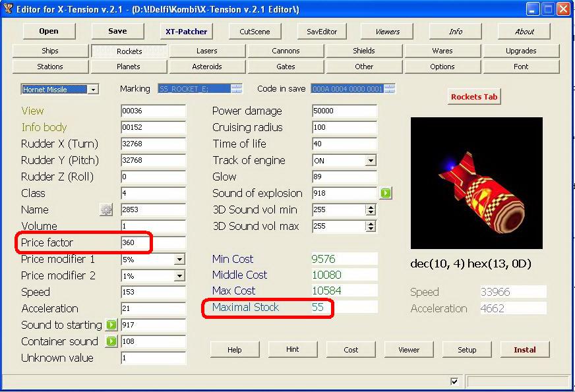Play the Sound of explosion preview
The height and width of the screenshot is (392, 575).
(x=386, y=193)
